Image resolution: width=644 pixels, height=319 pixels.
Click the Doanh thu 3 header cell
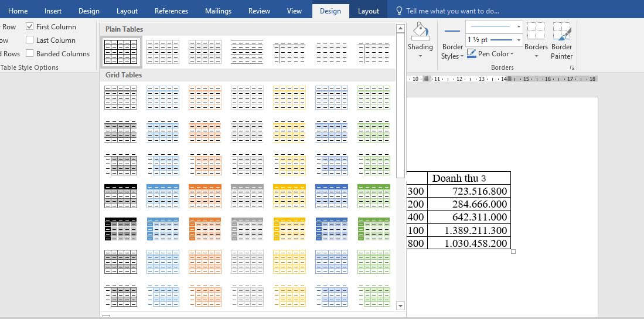click(469, 178)
